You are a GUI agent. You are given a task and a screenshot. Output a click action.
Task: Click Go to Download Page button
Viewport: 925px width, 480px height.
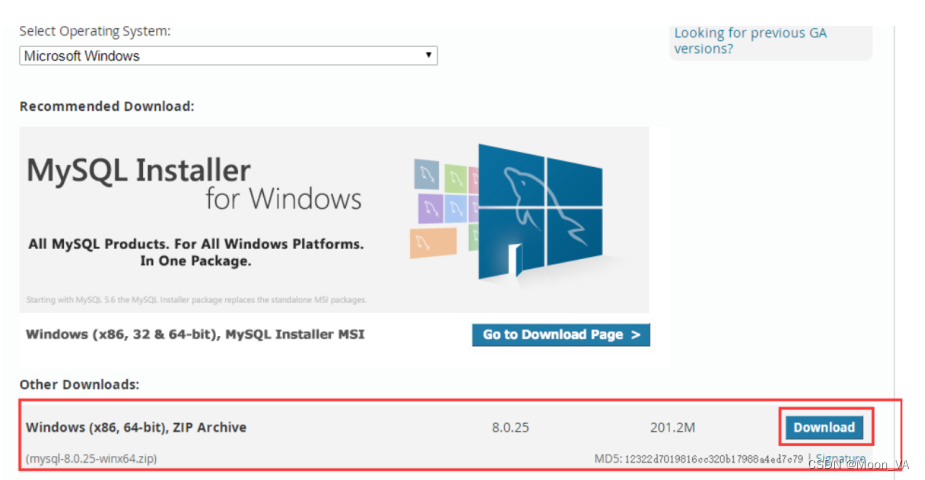(561, 335)
